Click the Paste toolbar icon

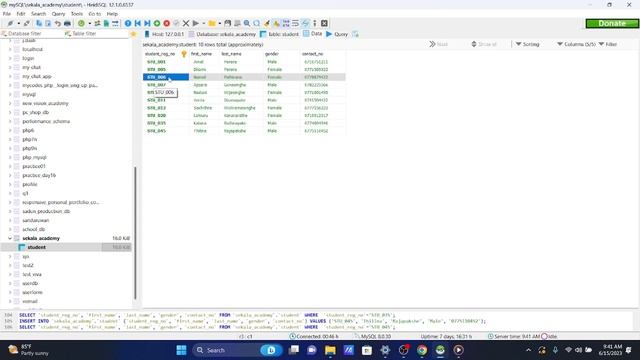tap(48, 23)
